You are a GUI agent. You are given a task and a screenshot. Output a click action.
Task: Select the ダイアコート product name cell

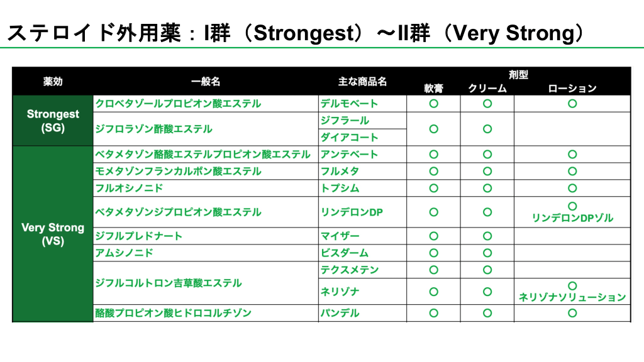point(350,137)
